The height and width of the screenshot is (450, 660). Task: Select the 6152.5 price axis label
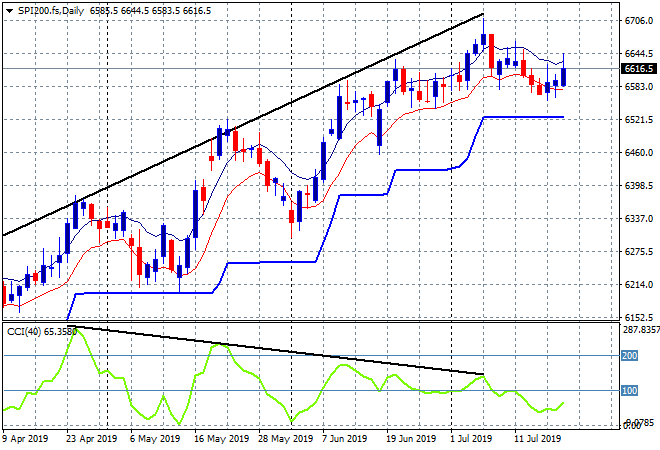coord(639,317)
